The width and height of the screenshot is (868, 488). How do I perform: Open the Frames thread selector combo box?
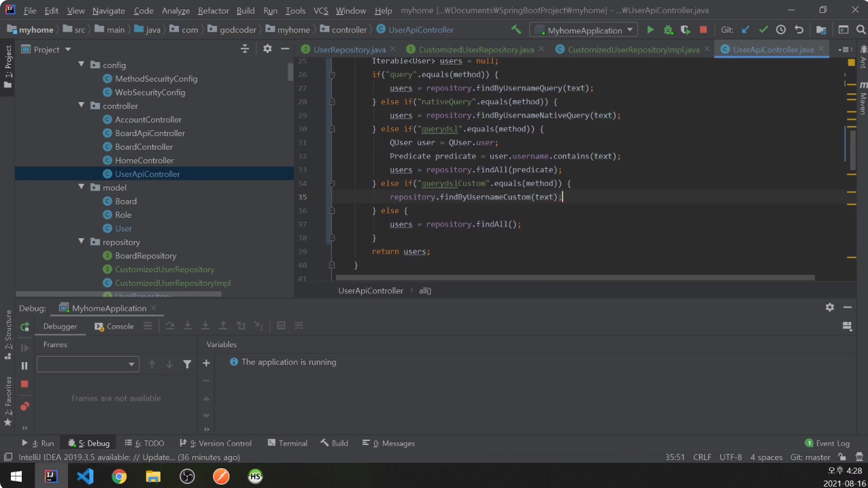(88, 364)
